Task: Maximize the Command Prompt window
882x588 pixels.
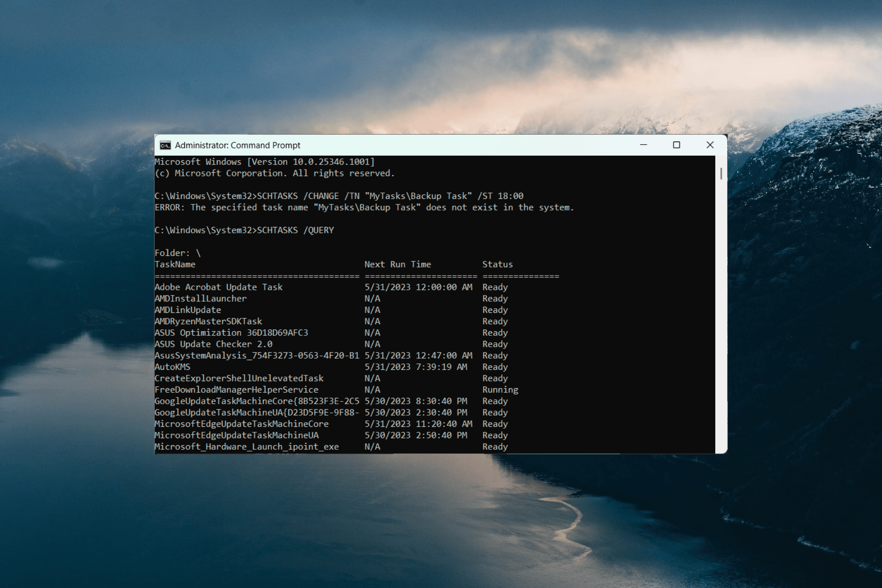Action: pos(676,145)
